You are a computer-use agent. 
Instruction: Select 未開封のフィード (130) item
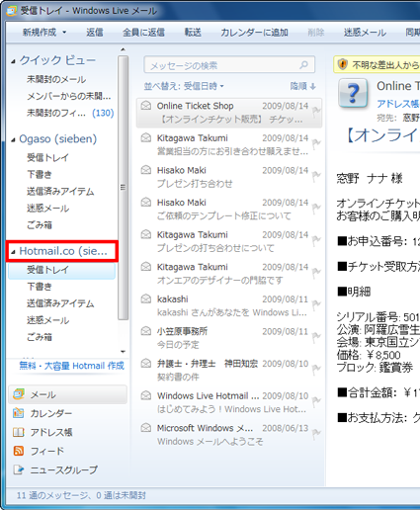point(70,113)
